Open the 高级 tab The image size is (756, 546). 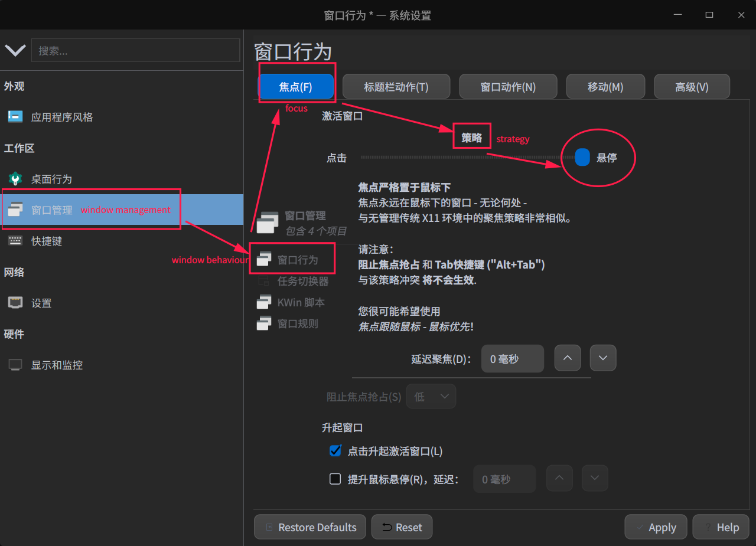coord(692,86)
